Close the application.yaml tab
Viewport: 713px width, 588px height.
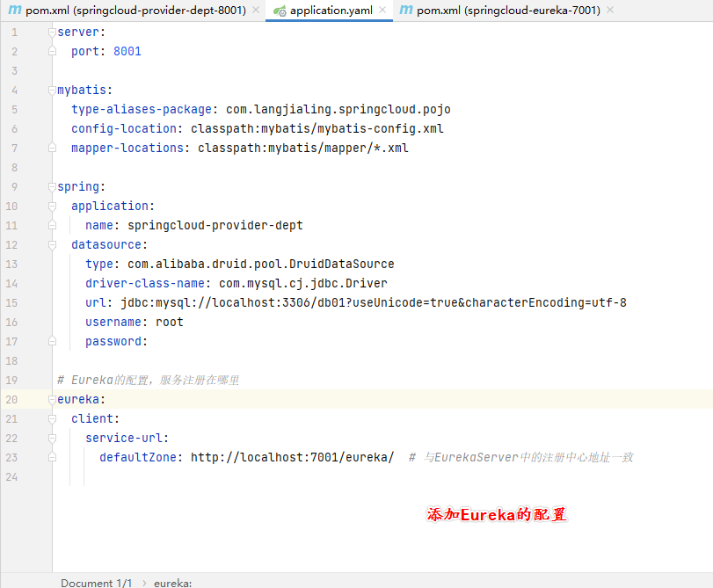pyautogui.click(x=382, y=11)
